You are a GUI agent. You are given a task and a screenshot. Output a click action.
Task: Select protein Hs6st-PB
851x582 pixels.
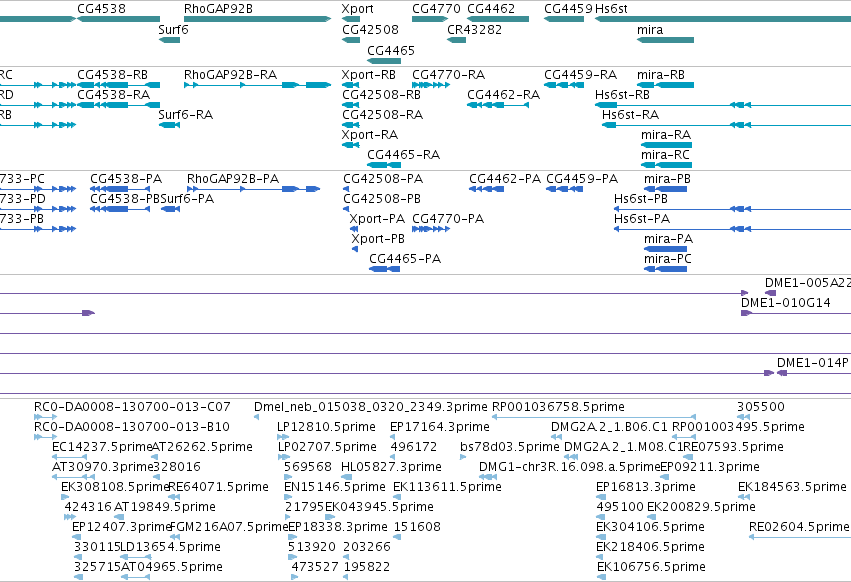click(x=641, y=199)
